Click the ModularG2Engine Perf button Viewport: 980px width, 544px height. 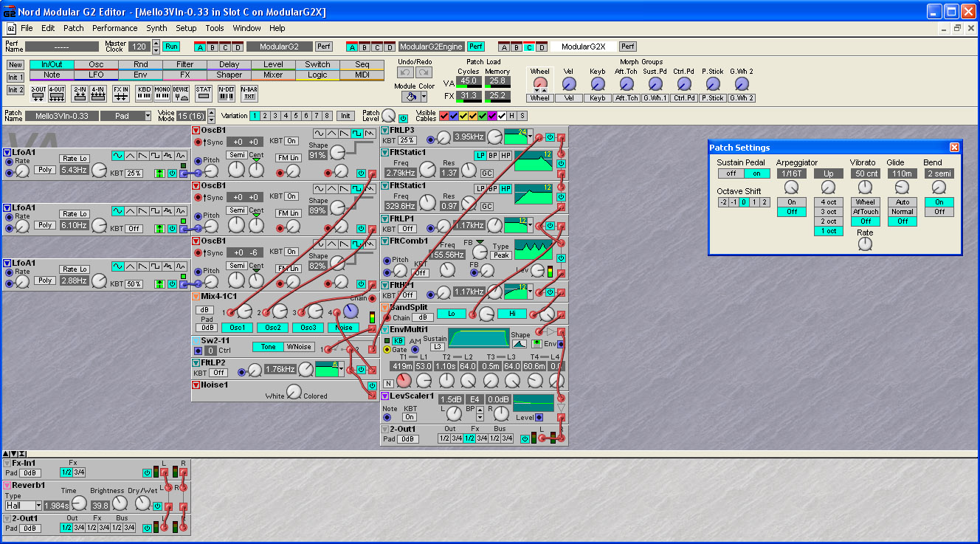pos(475,47)
